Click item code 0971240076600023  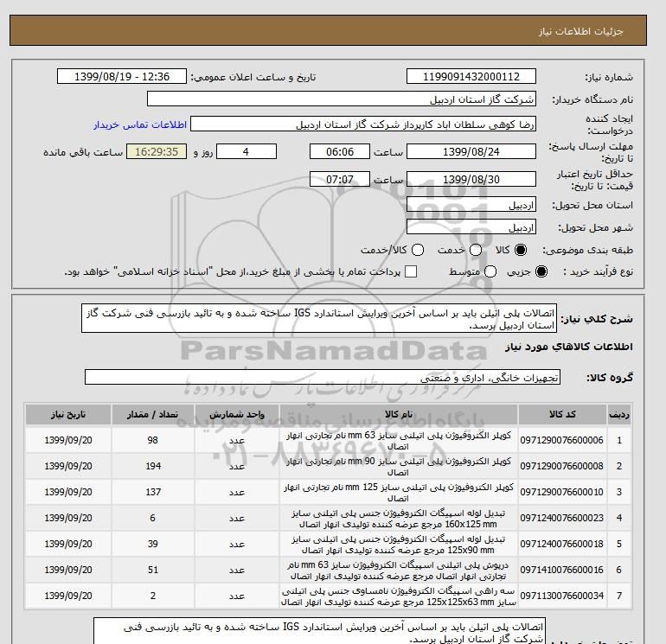click(x=561, y=518)
